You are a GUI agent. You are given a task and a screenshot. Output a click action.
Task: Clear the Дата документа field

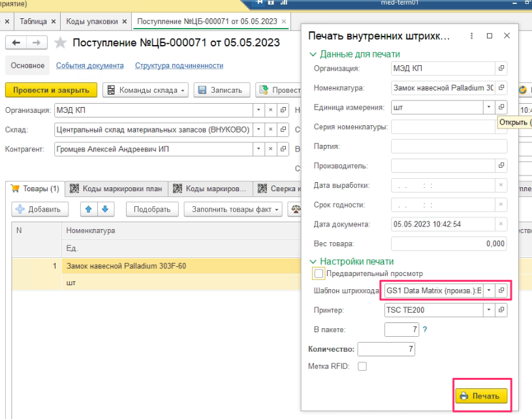501,224
